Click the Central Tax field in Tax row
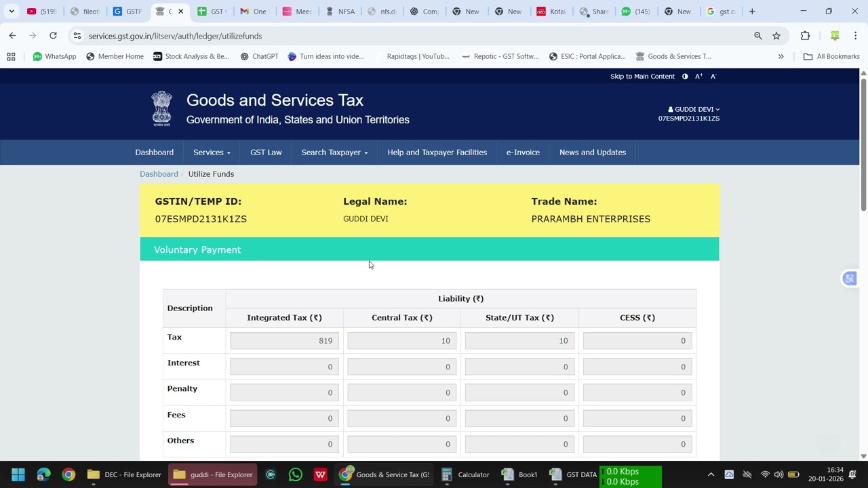This screenshot has width=868, height=488. click(x=401, y=341)
